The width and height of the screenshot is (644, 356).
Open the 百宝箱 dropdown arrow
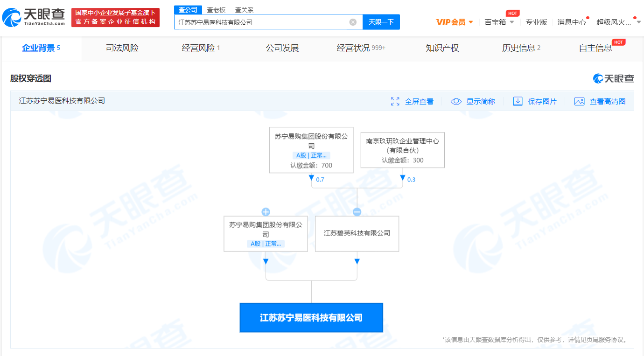pyautogui.click(x=512, y=22)
